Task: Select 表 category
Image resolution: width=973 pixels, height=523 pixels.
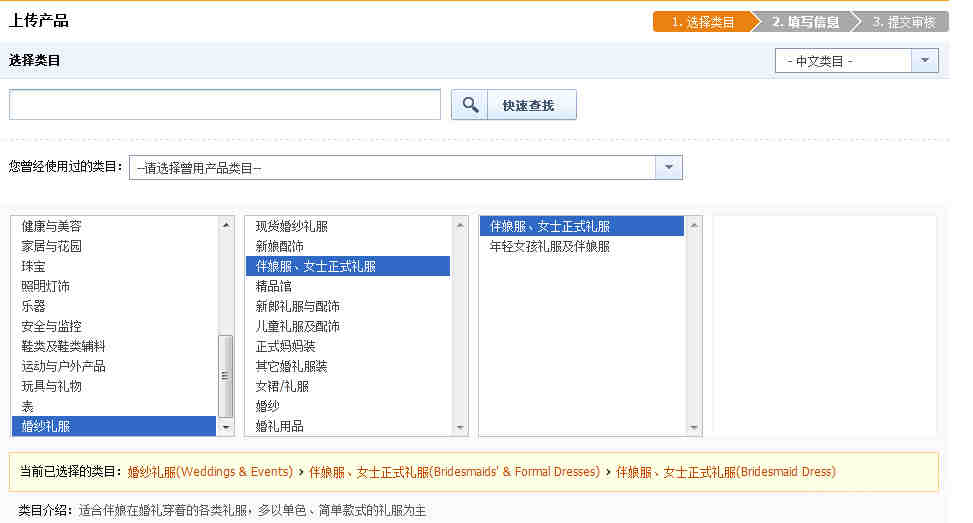Action: click(115, 406)
